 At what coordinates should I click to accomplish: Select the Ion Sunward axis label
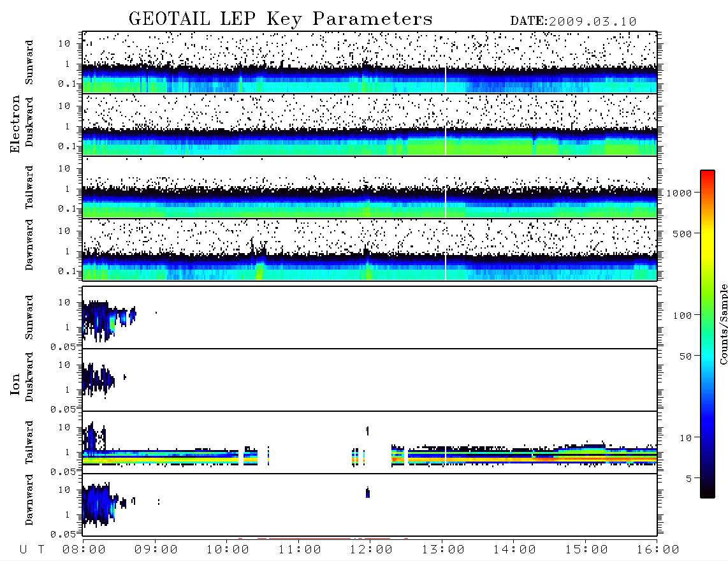(x=29, y=317)
